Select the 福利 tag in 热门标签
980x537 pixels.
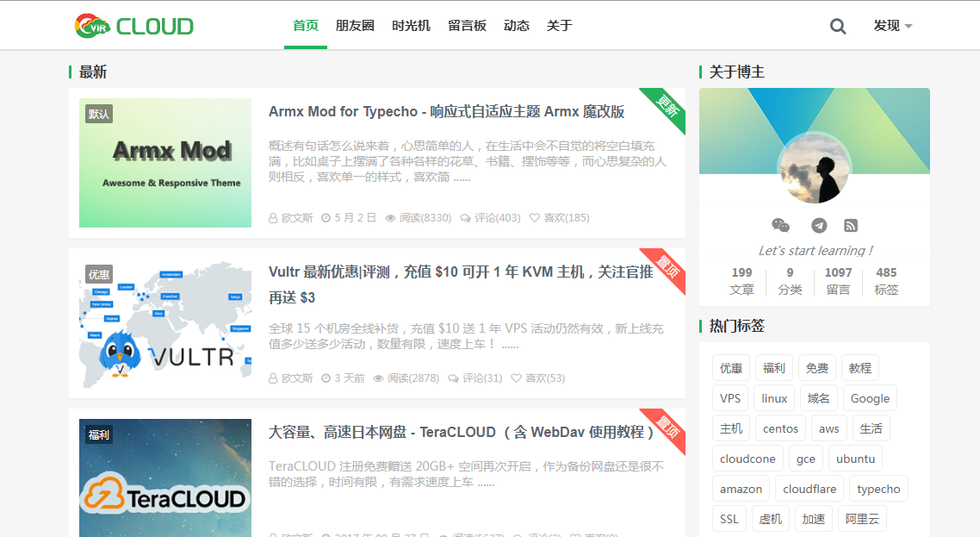pyautogui.click(x=773, y=368)
